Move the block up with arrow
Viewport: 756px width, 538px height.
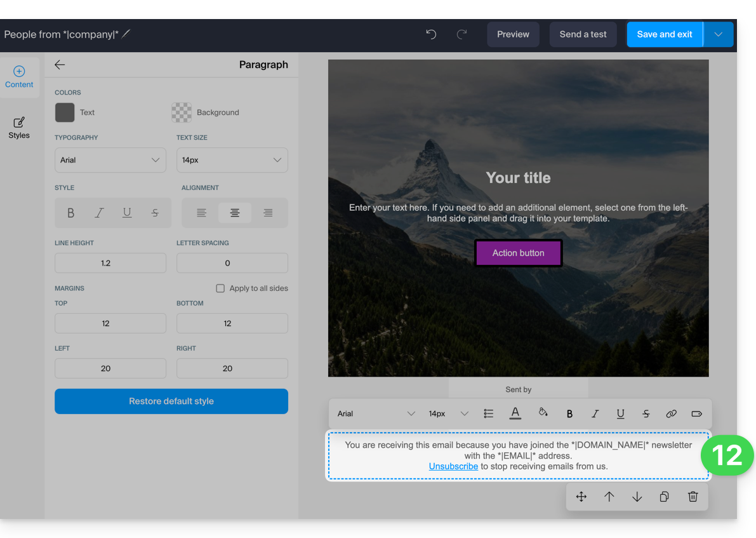point(609,497)
